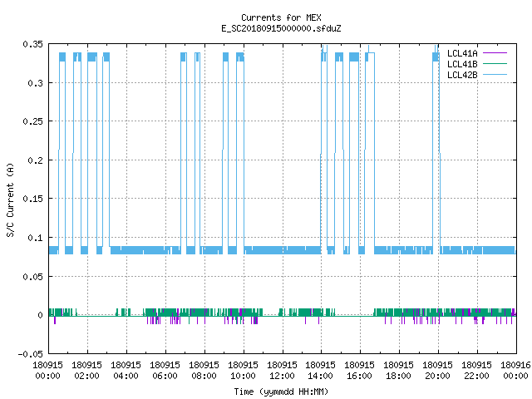Viewport: 532px width, 399px height.
Task: Click the 0.25 y-axis tick value
Action: point(33,121)
